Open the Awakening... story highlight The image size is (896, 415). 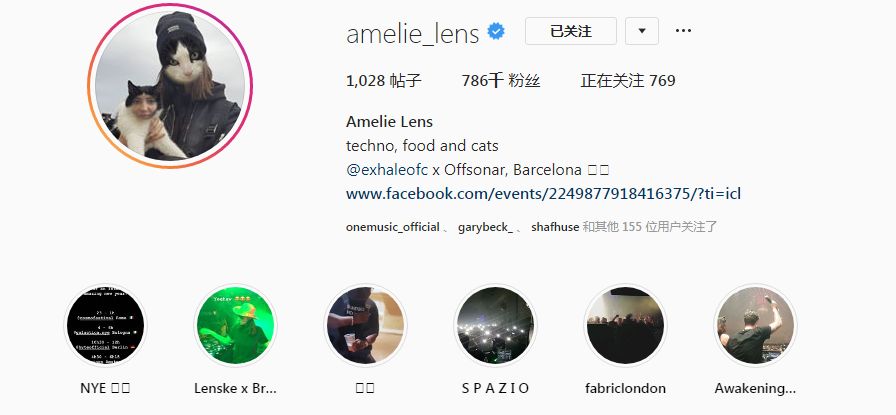755,325
